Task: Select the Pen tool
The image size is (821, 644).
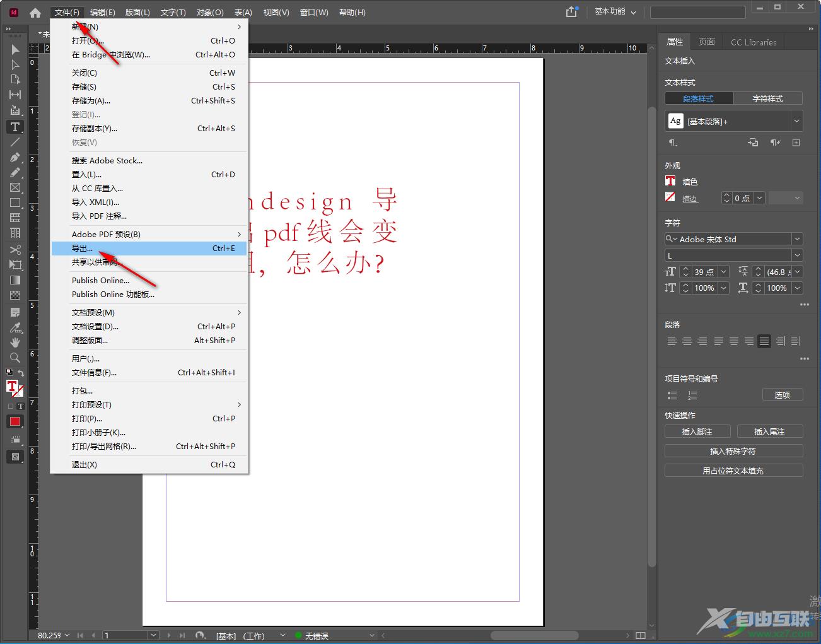Action: pos(15,157)
